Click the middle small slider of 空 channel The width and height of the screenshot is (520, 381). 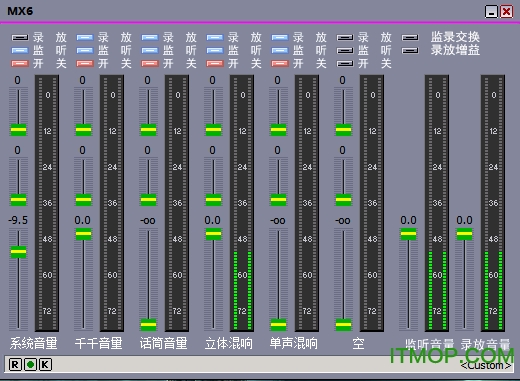(x=343, y=200)
